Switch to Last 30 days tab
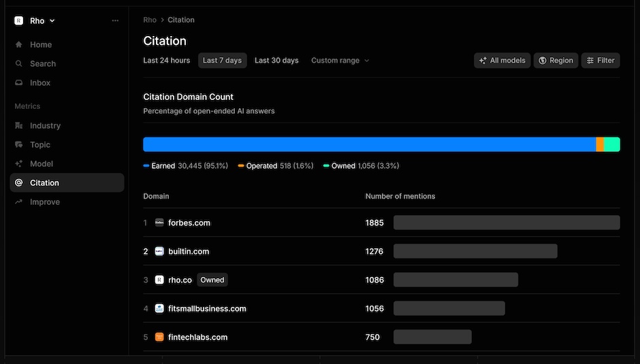This screenshot has width=640, height=364. click(276, 61)
